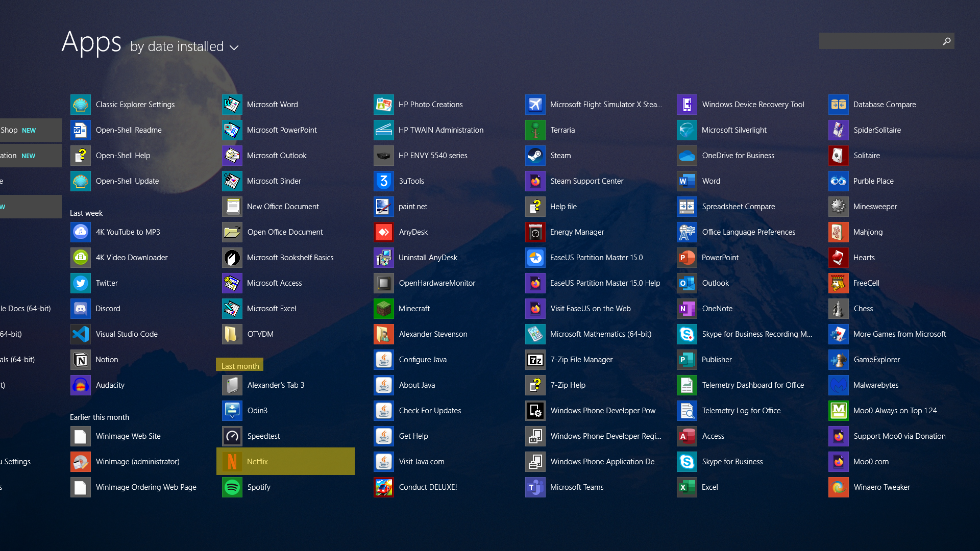This screenshot has width=980, height=551.
Task: Open the Steam app icon
Action: [x=535, y=156]
